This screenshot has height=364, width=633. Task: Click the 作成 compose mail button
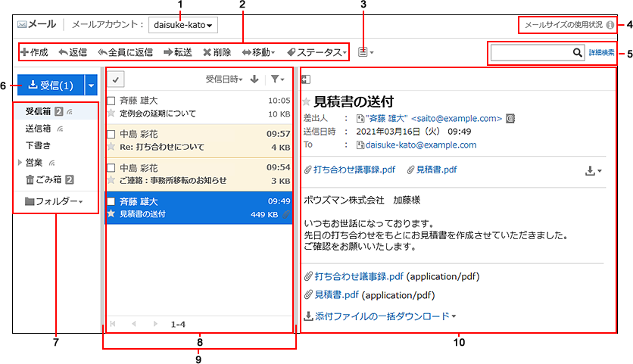(x=34, y=52)
